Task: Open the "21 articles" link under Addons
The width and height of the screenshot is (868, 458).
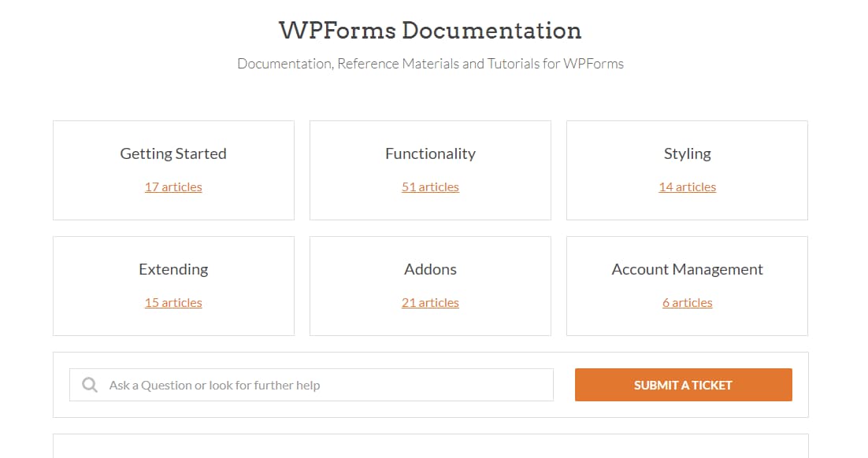Action: [x=430, y=302]
